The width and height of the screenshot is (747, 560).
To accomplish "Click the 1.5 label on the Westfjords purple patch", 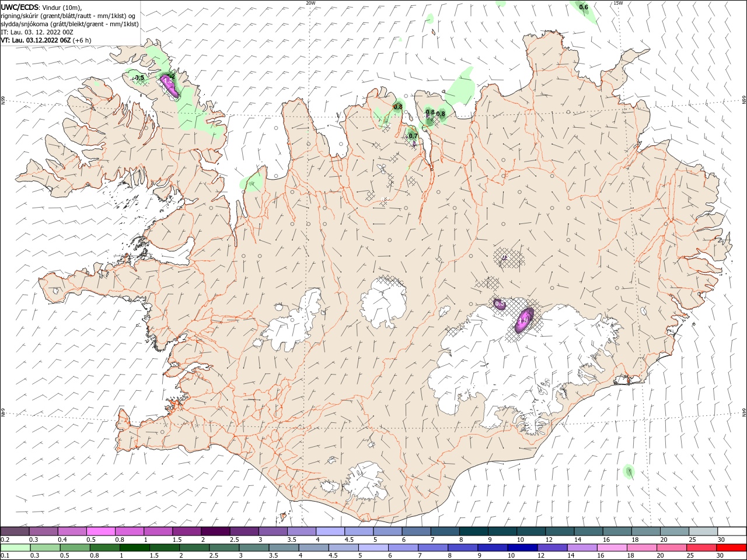I will click(x=169, y=81).
